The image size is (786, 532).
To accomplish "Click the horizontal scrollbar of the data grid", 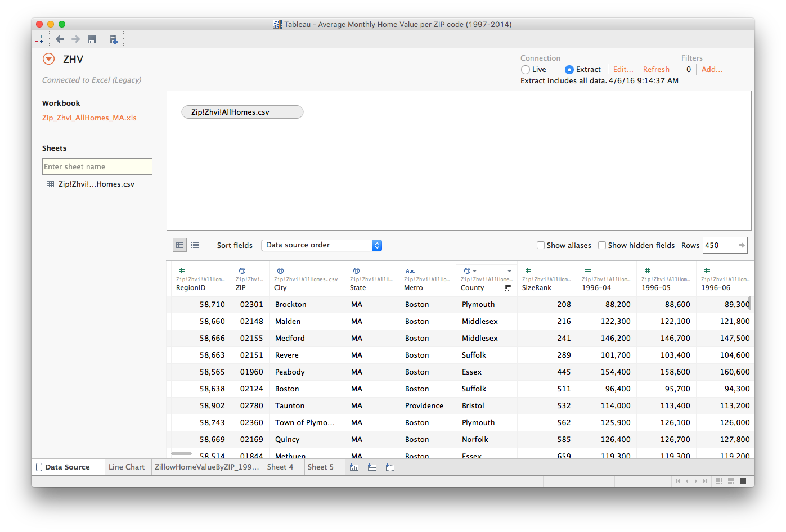I will tap(181, 453).
